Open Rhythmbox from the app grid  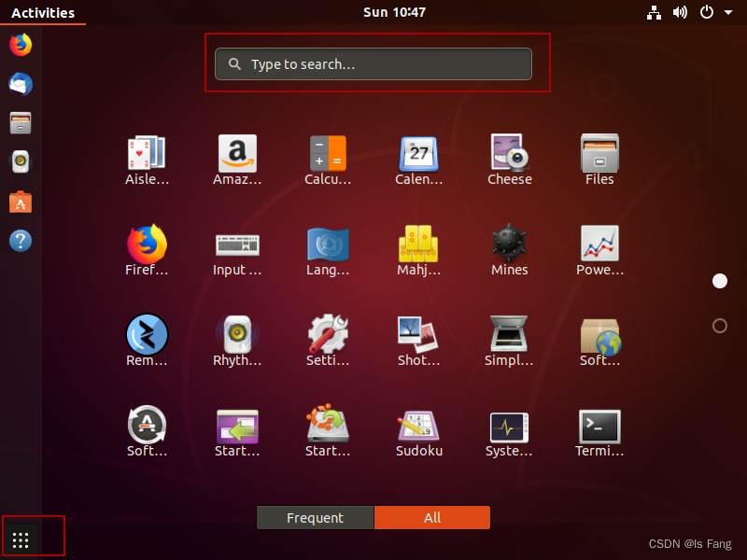[x=237, y=341]
